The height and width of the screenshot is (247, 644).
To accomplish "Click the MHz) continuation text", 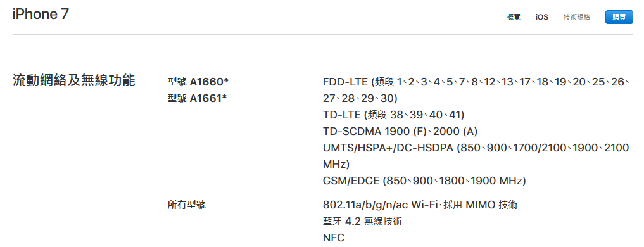I will pyautogui.click(x=336, y=164).
